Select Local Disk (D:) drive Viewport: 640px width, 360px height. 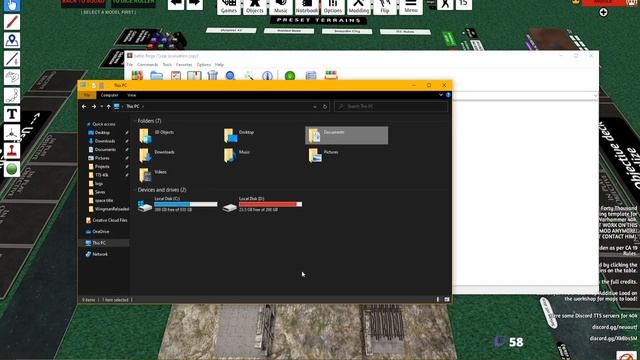[x=262, y=204]
